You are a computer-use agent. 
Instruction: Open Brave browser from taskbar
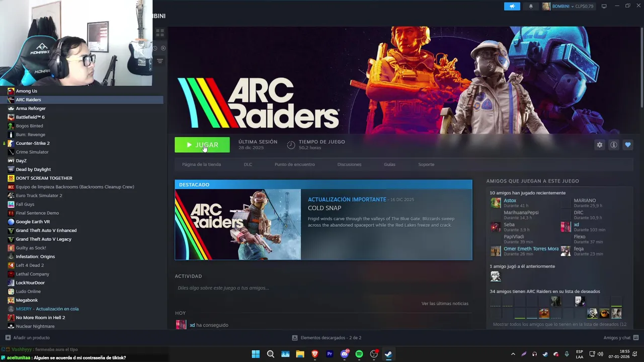pyautogui.click(x=315, y=354)
